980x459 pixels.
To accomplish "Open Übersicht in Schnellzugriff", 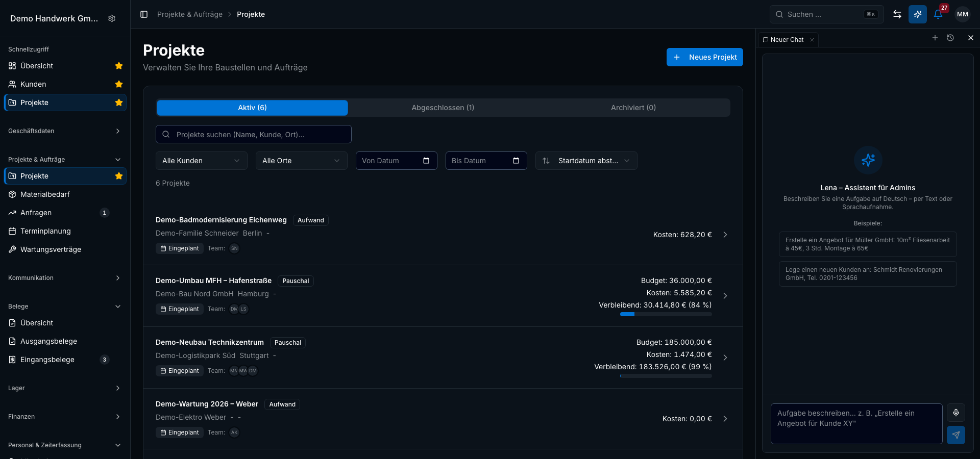I will point(65,66).
